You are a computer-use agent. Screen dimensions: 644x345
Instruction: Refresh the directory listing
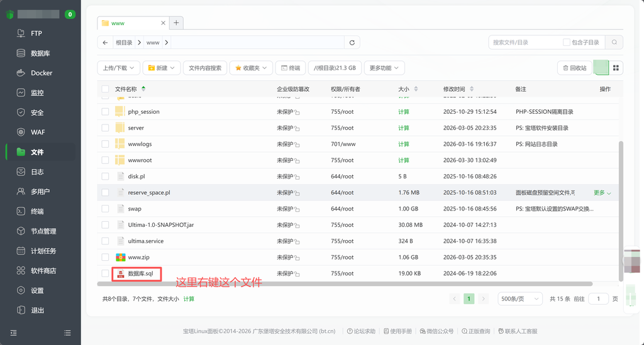(x=352, y=43)
